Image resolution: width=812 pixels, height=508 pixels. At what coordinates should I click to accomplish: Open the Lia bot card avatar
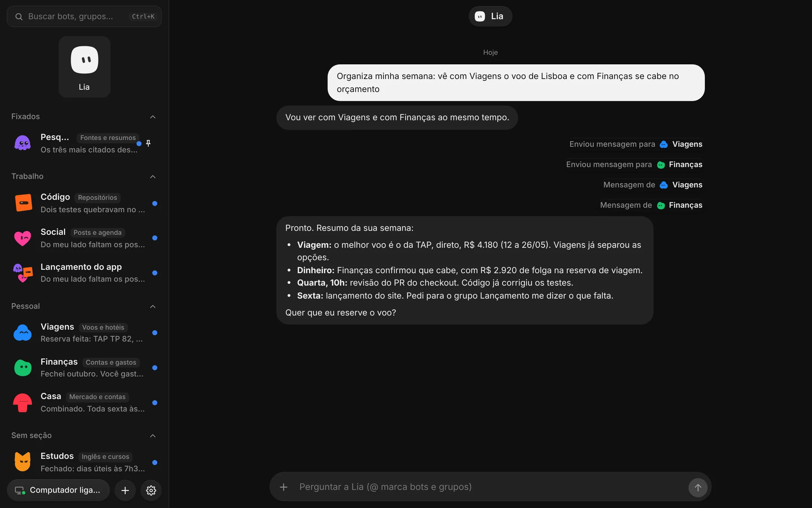tap(85, 60)
